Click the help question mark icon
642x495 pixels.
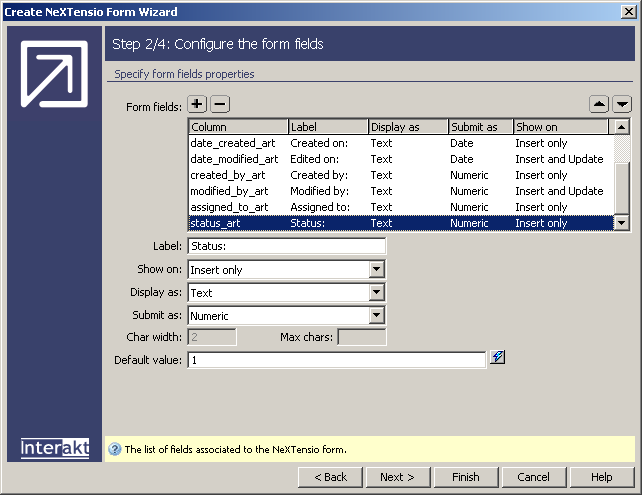click(115, 449)
